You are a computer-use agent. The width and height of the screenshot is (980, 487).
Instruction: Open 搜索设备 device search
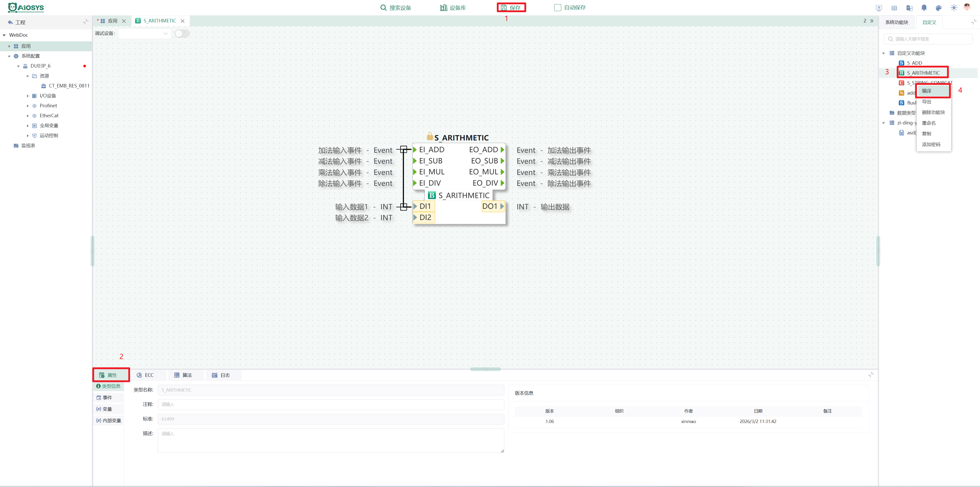[x=396, y=8]
